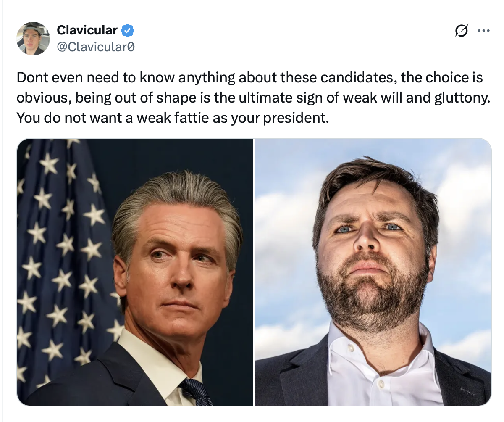
Task: Click the tweet's first line about candidates
Action: [x=249, y=78]
